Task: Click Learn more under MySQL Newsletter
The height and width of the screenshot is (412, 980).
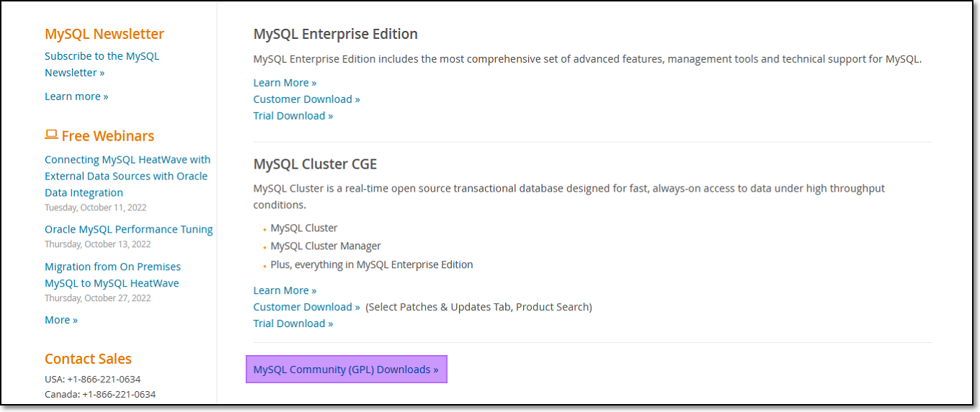Action: click(76, 97)
